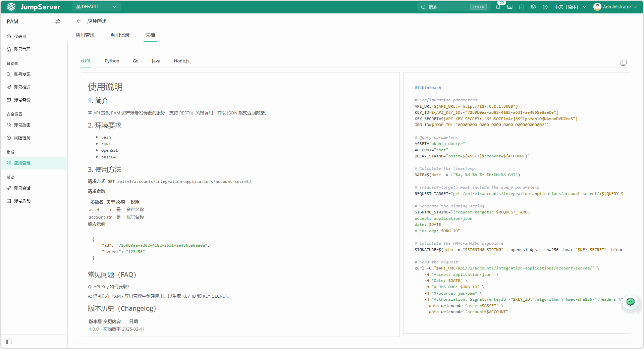Open 账号活动 in sidebar

(34, 201)
